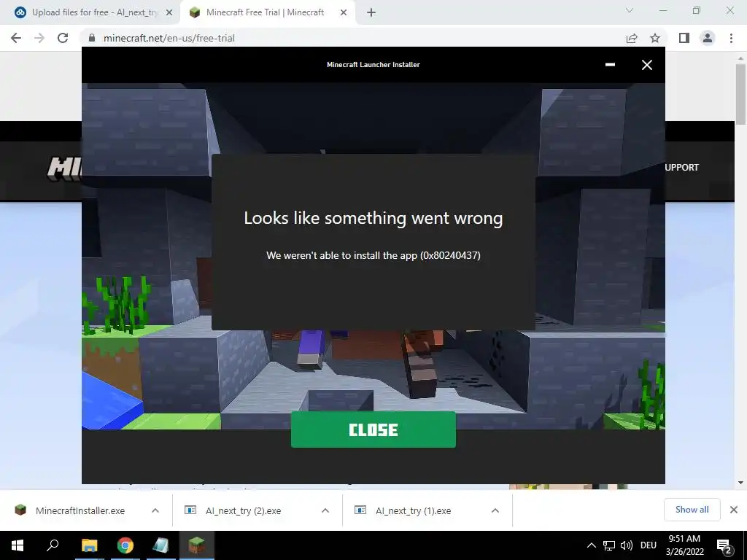Close the Upload files for free tab
747x560 pixels.
(169, 12)
